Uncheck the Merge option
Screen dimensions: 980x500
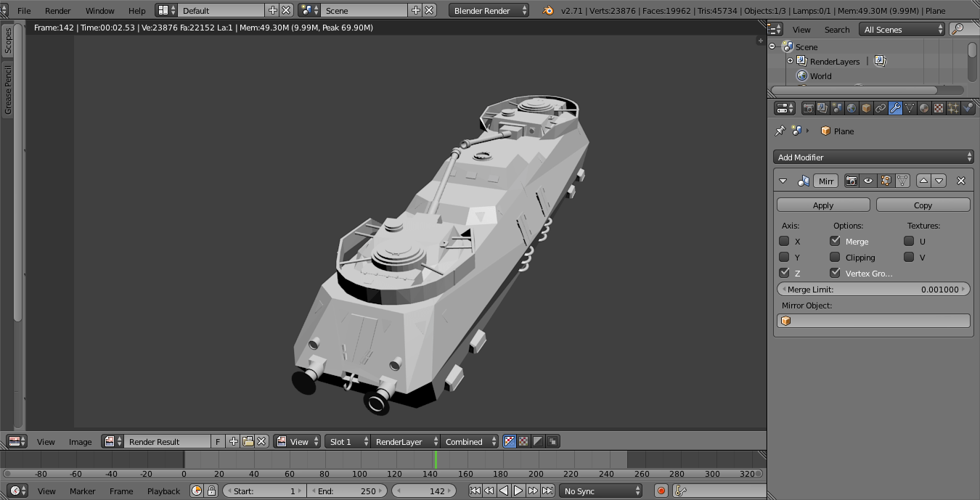(x=835, y=241)
